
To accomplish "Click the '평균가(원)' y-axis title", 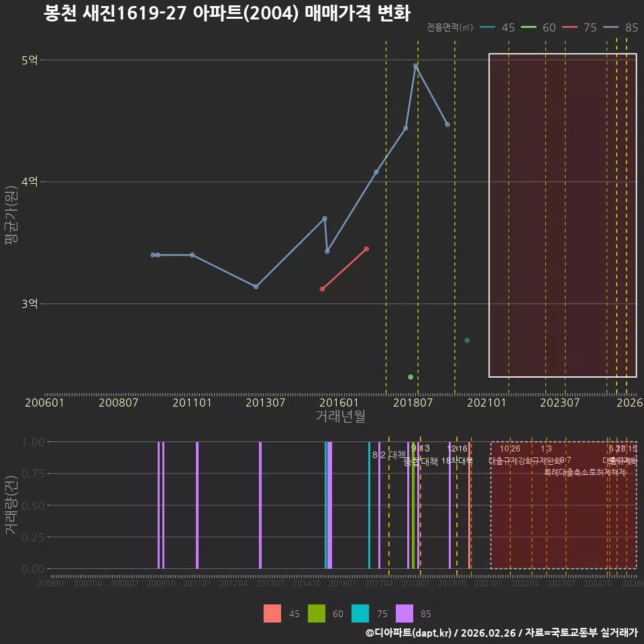I will coord(11,215).
